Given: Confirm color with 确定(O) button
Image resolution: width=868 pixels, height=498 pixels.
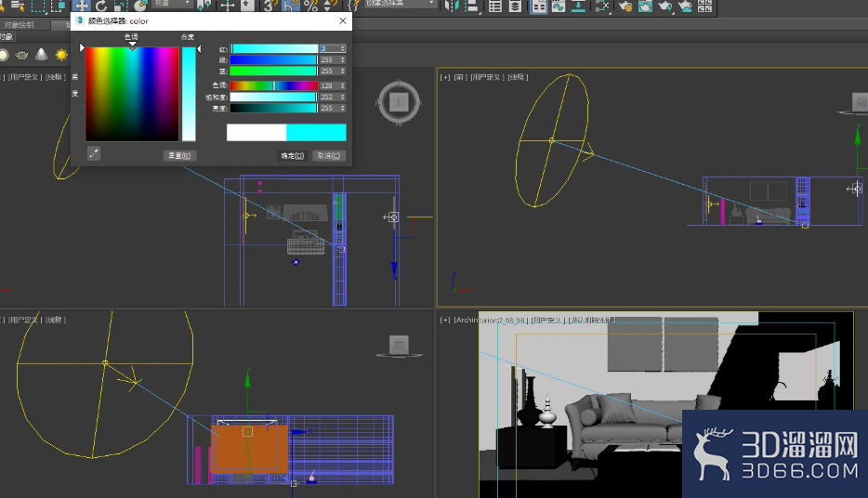Looking at the screenshot, I should [293, 155].
